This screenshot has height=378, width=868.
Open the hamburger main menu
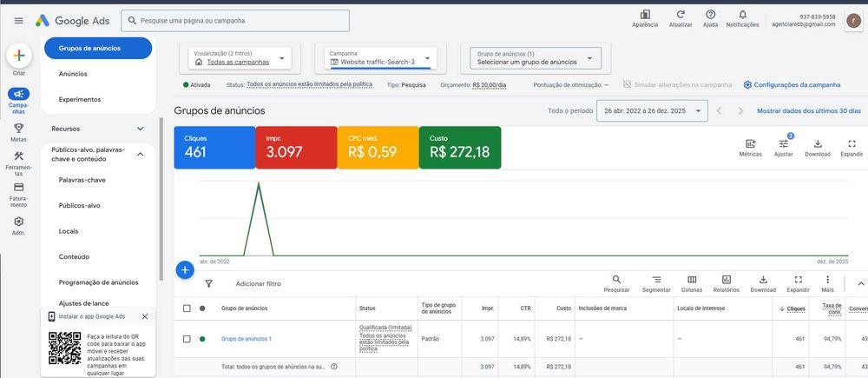[18, 20]
